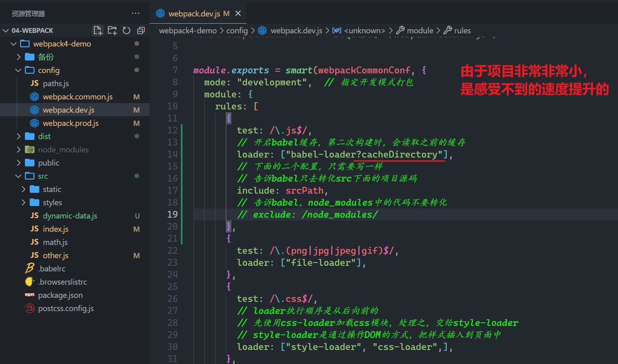Click the "development" mode string
The image size is (618, 364).
pos(272,82)
